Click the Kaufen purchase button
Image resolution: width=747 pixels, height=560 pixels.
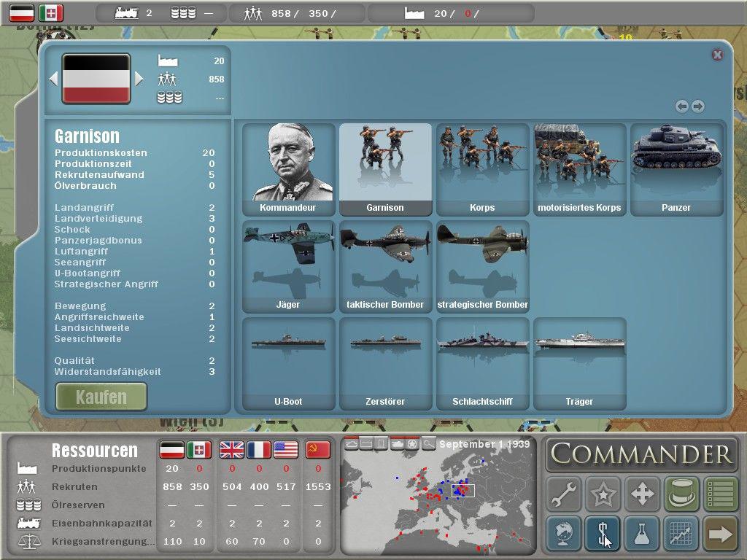pyautogui.click(x=101, y=397)
